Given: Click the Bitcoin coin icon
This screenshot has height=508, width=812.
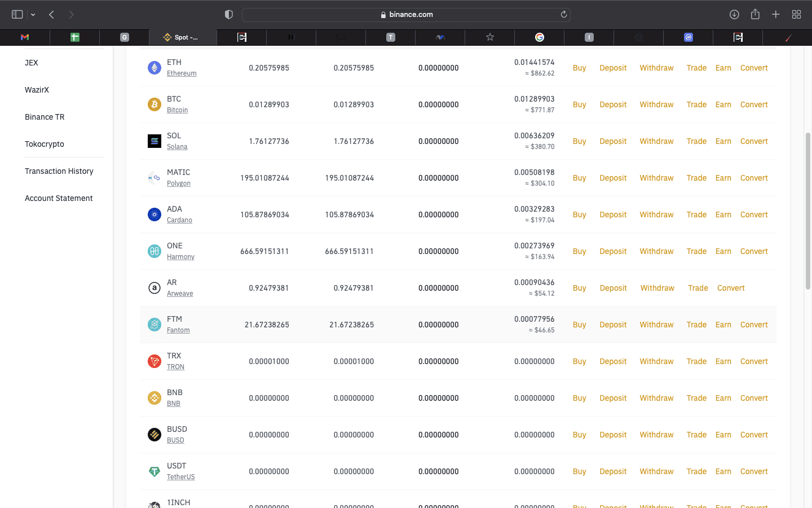Looking at the screenshot, I should pos(154,104).
